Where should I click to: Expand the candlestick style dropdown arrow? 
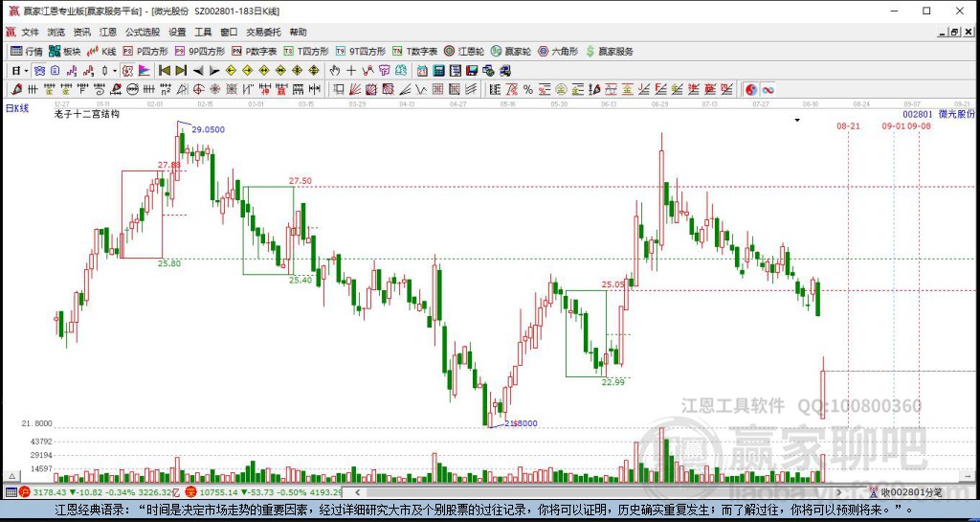coord(115,71)
